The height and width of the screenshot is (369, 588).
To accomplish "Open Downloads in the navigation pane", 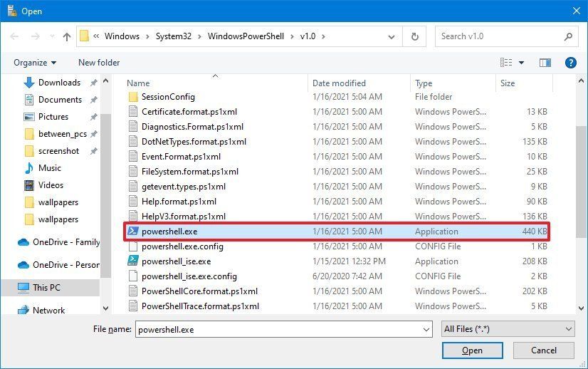I will click(59, 83).
